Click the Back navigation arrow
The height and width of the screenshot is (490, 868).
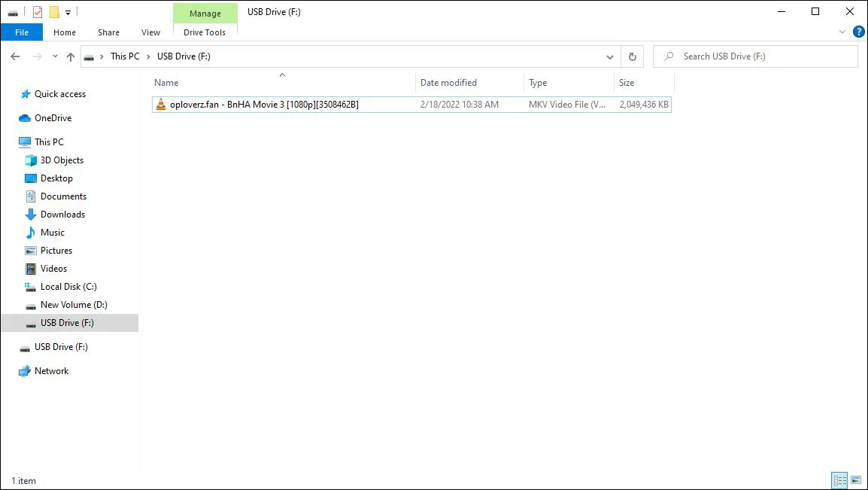[14, 56]
